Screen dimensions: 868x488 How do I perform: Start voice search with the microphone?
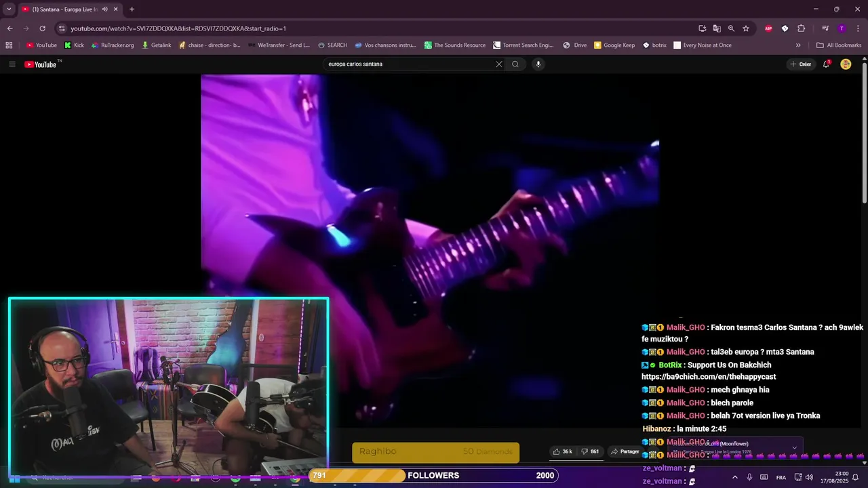538,64
